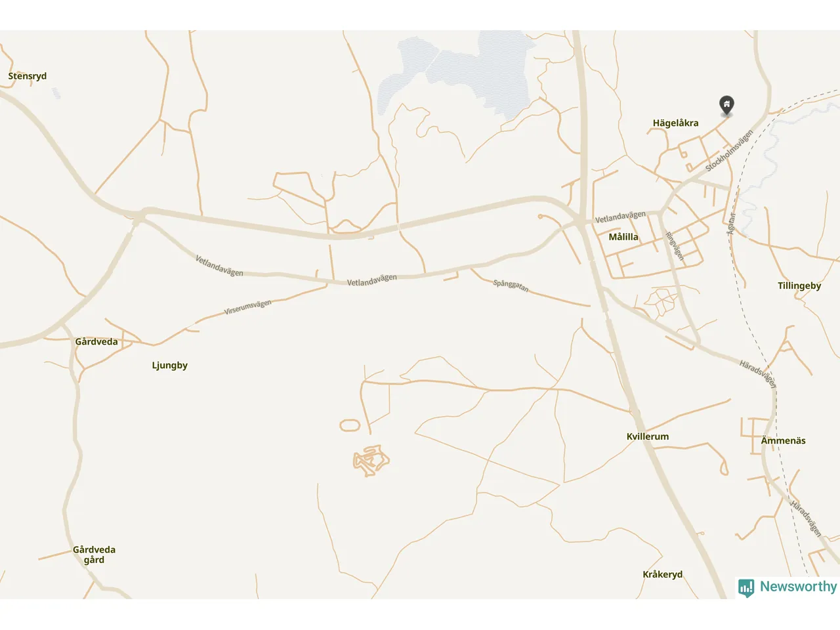The height and width of the screenshot is (630, 840).
Task: Click the house location marker pin
Action: tap(726, 106)
